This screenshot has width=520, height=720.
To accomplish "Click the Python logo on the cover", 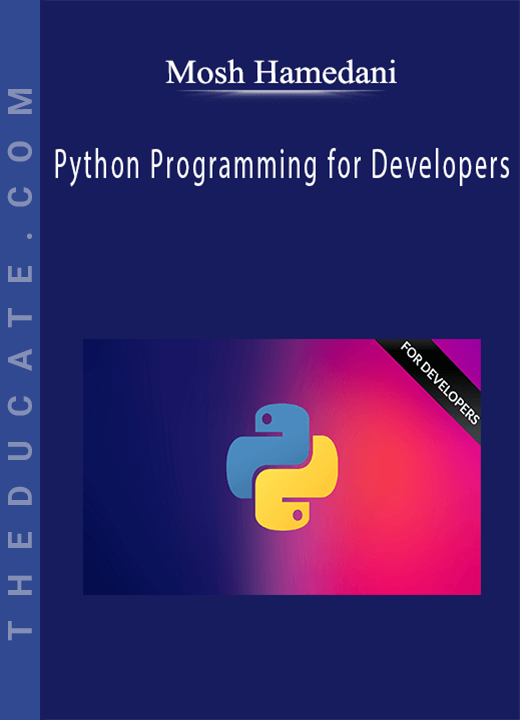I will pyautogui.click(x=282, y=467).
